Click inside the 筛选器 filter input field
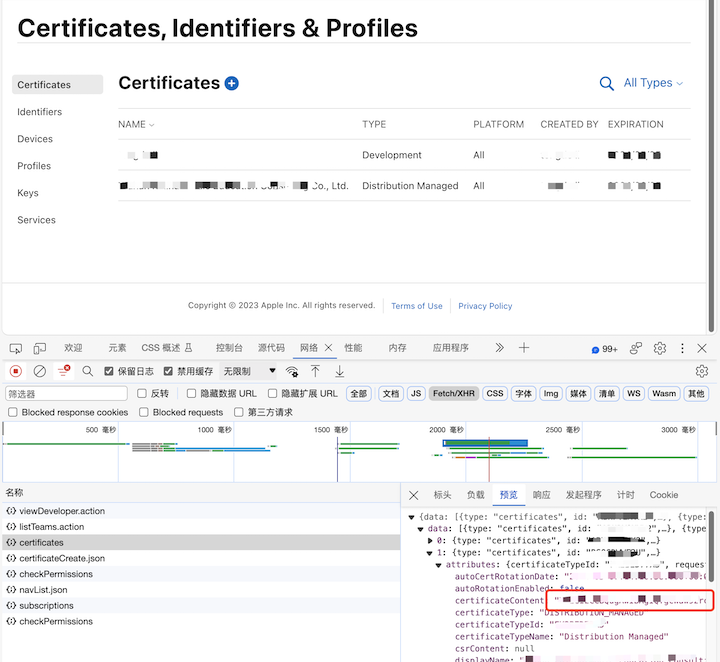 [65, 394]
